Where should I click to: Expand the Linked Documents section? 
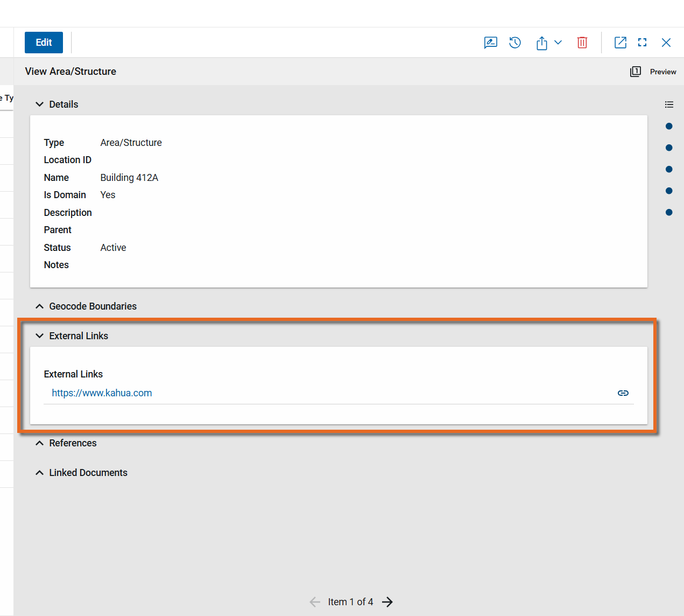click(39, 473)
